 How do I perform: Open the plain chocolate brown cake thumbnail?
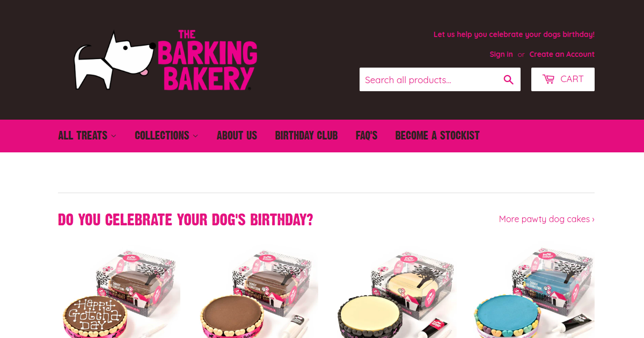[257, 293]
